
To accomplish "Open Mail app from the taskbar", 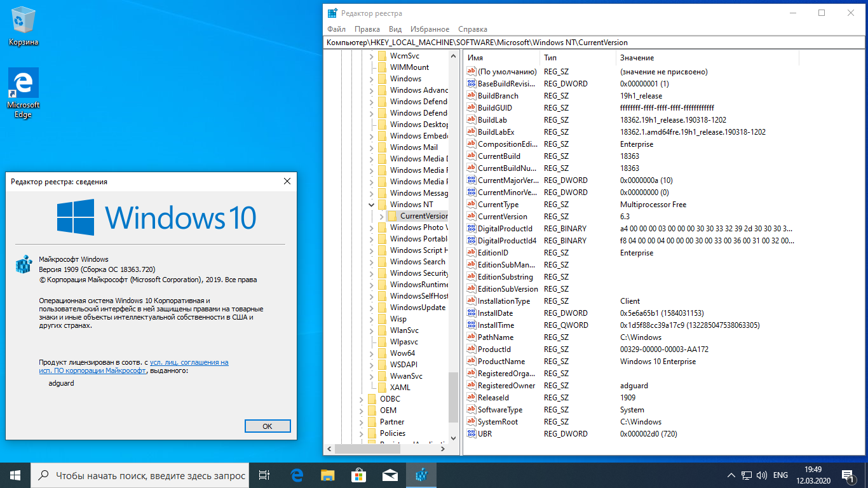I will [x=390, y=475].
